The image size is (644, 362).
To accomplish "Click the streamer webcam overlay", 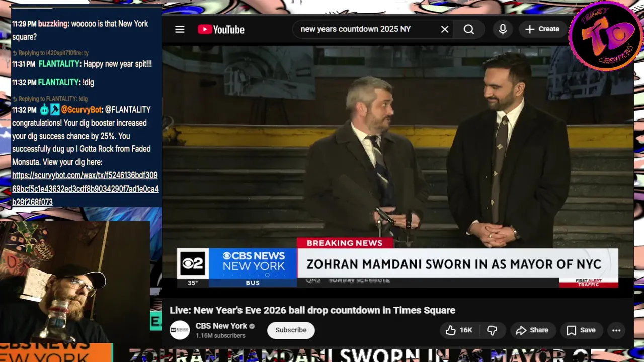I will point(75,282).
